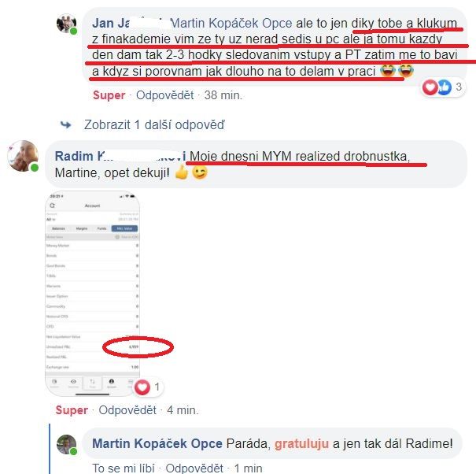Screen dimensions: 476x474
Task: Click the highlighted 'gratuluju' word
Action: pyautogui.click(x=301, y=444)
